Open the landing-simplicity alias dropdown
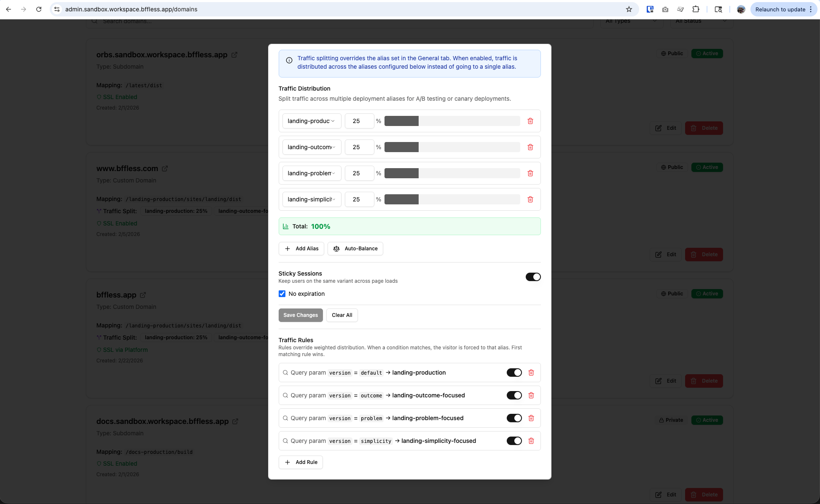This screenshot has width=820, height=504. (x=312, y=199)
